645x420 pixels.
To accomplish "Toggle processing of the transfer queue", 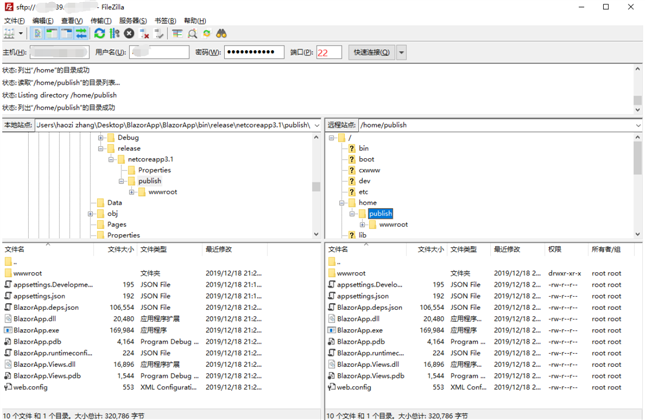I will coord(115,34).
